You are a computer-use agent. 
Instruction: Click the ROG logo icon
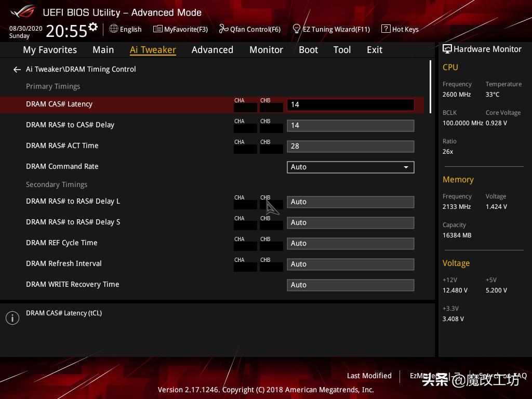(22, 12)
